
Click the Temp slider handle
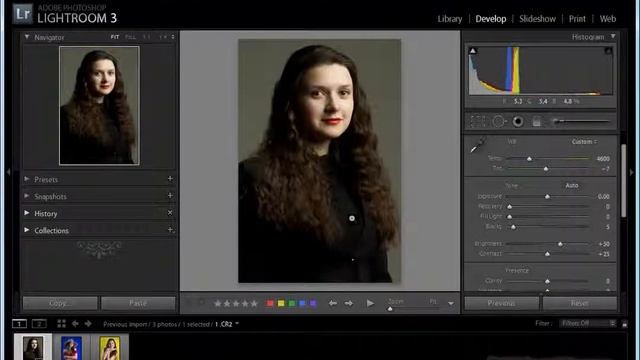(529, 158)
